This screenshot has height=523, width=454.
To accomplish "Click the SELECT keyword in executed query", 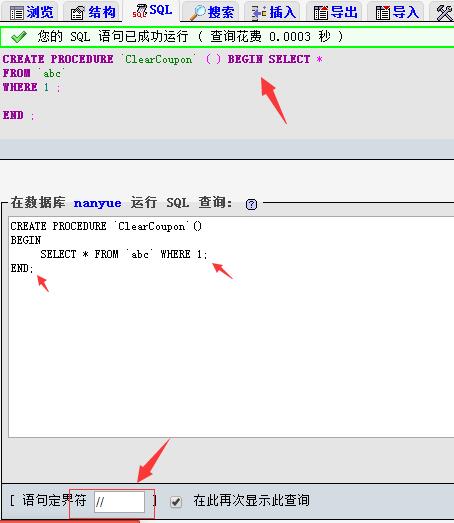I will 289,59.
